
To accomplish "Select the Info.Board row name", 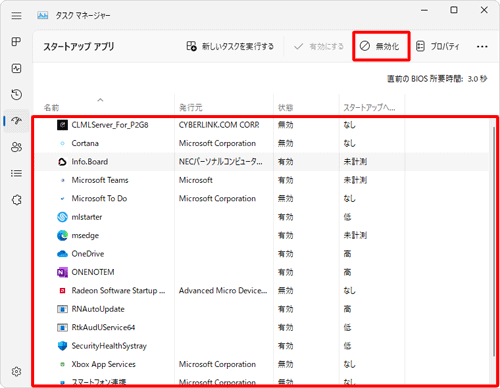I will [x=90, y=162].
